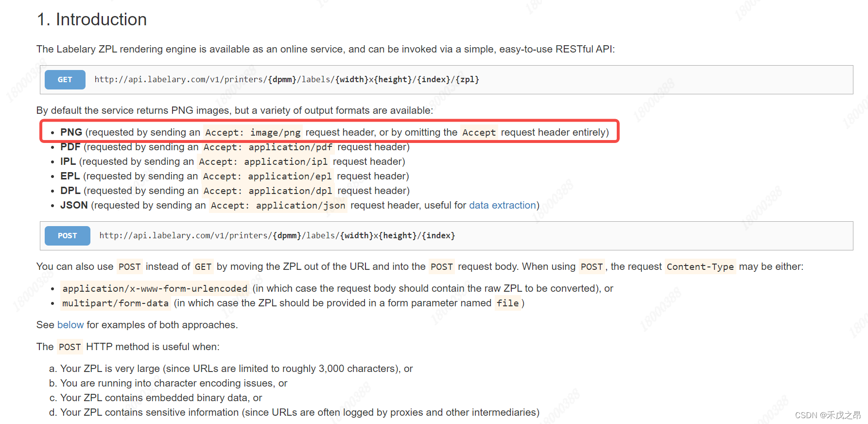The height and width of the screenshot is (424, 868).
Task: Click the bold 'IPL' format label
Action: pos(68,161)
